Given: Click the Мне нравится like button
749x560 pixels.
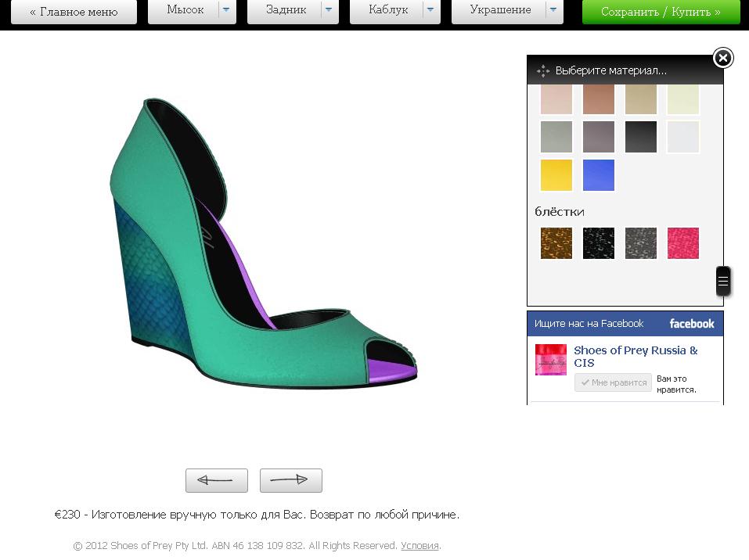Looking at the screenshot, I should point(613,382).
